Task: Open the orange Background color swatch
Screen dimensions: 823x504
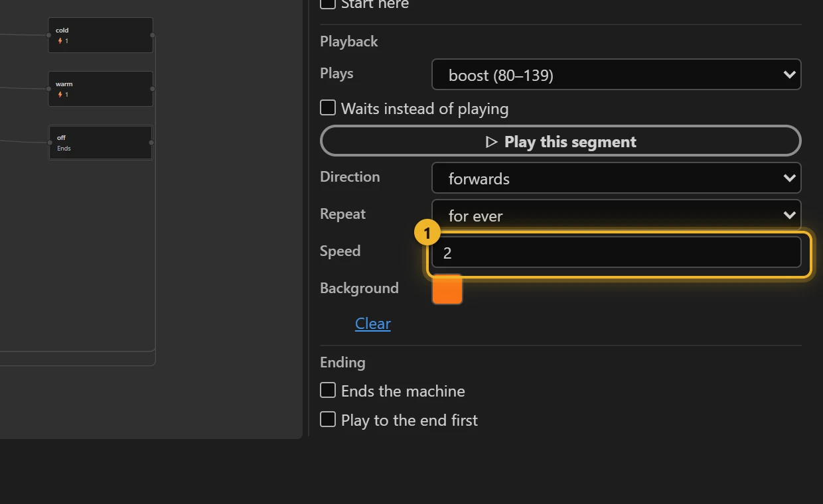Action: click(447, 289)
